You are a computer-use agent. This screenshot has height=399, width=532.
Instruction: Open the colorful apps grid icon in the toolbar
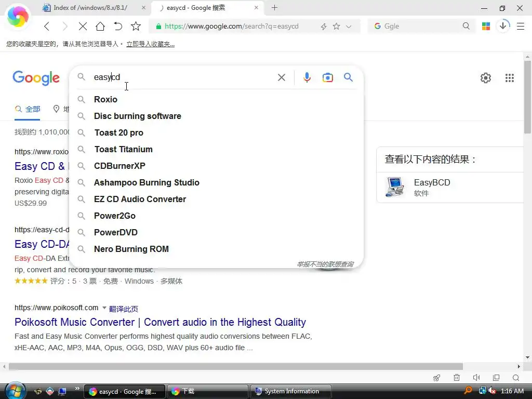pyautogui.click(x=486, y=26)
